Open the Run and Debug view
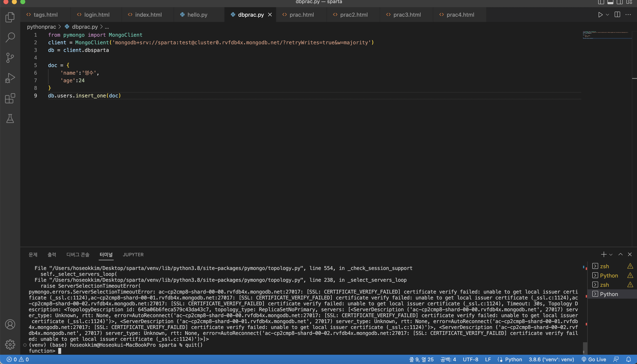This screenshot has width=637, height=364. point(10,78)
